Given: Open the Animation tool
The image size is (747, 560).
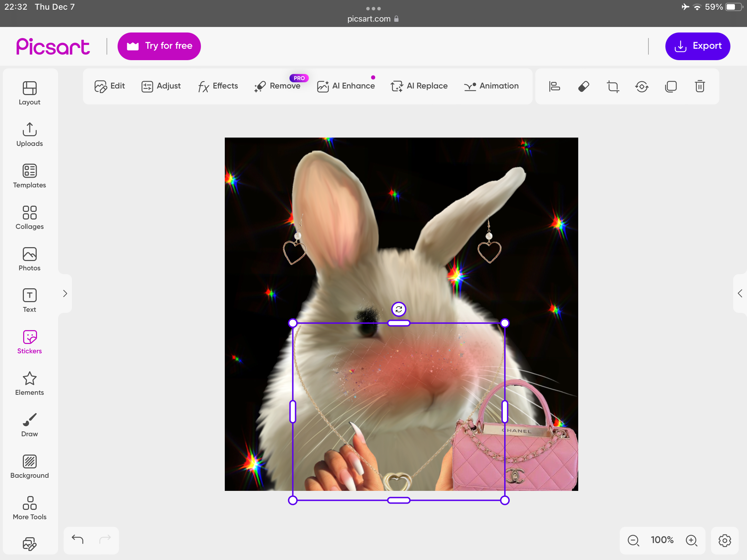Looking at the screenshot, I should coord(491,86).
